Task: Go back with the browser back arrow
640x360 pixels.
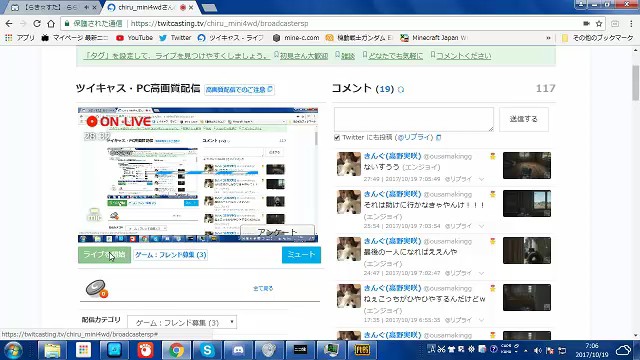Action: (x=9, y=24)
